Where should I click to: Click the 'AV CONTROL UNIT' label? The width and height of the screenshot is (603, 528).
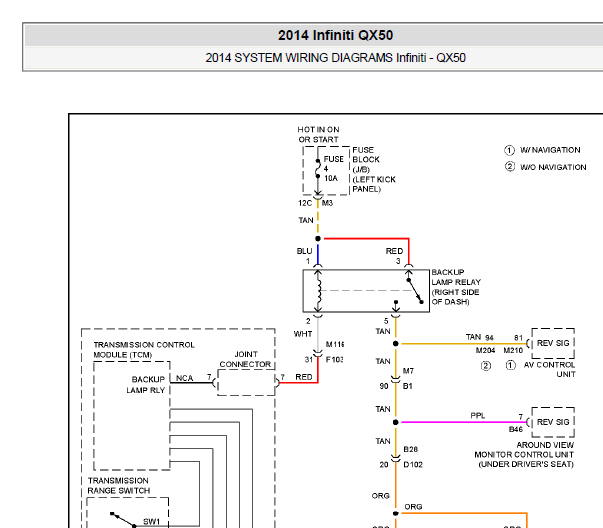click(549, 369)
